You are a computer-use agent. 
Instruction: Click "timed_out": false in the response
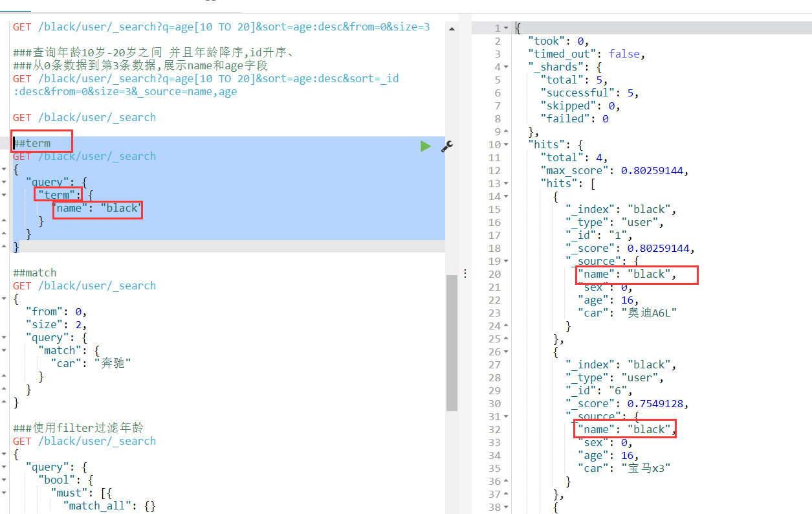point(586,54)
